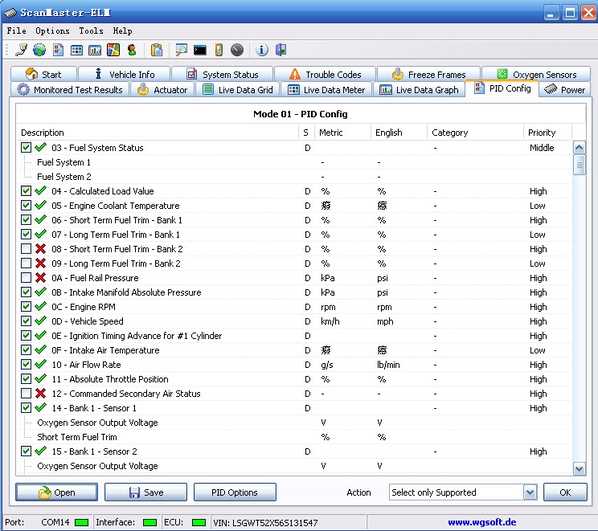Open the Tools menu

pyautogui.click(x=91, y=31)
